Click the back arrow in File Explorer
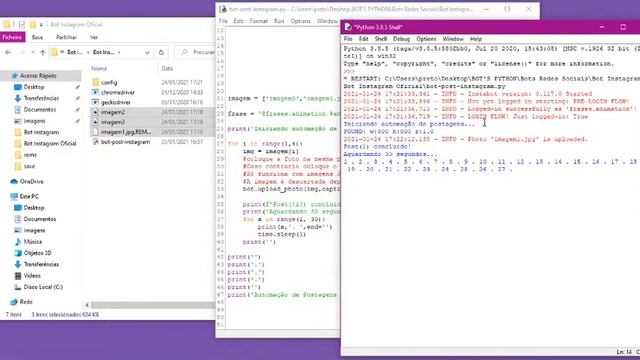 click(x=8, y=52)
